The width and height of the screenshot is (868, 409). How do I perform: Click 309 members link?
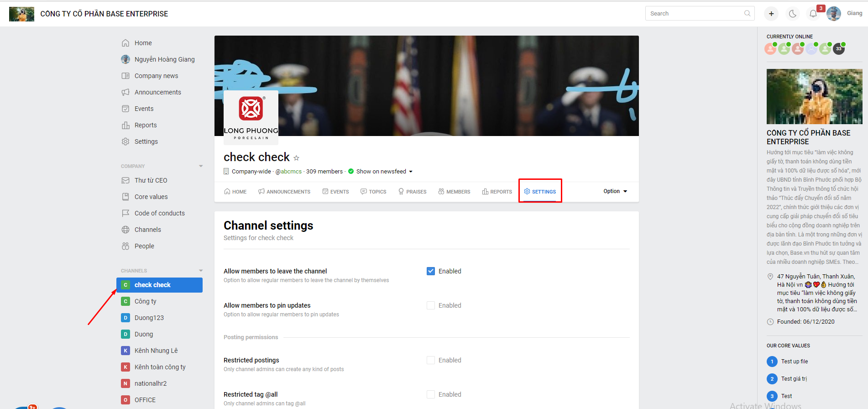(324, 172)
